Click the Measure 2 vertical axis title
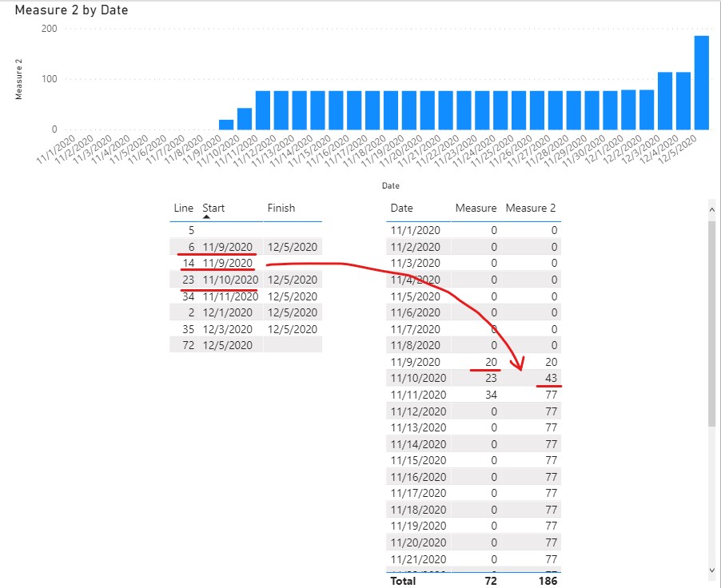721x588 pixels. pos(18,79)
